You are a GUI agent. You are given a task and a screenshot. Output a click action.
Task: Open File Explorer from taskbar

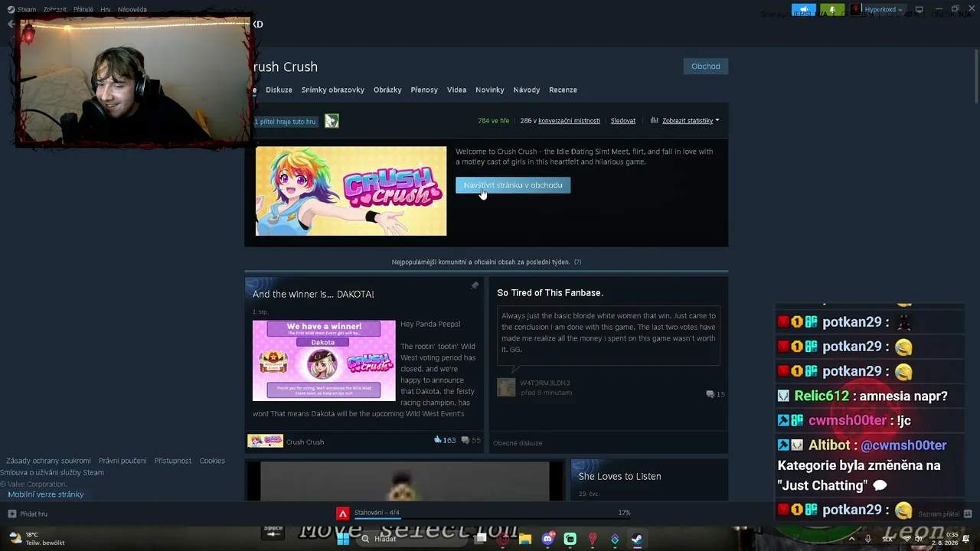525,539
